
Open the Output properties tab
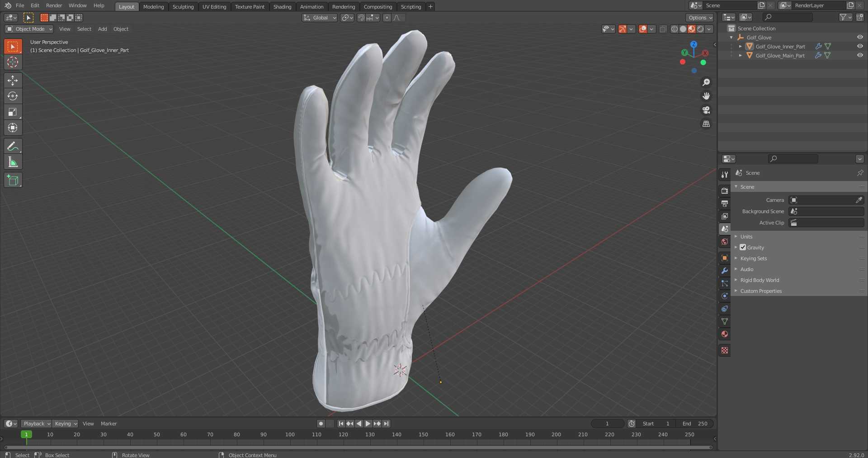click(725, 203)
